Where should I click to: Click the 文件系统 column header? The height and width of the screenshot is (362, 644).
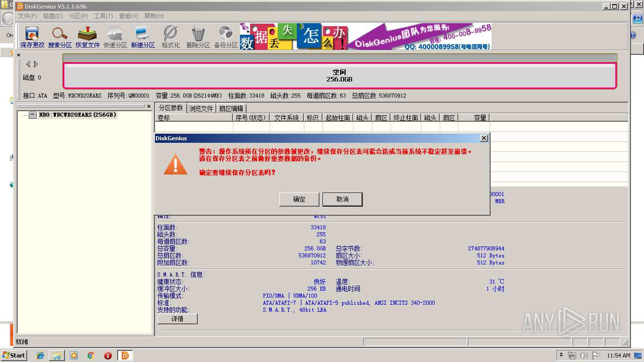287,118
